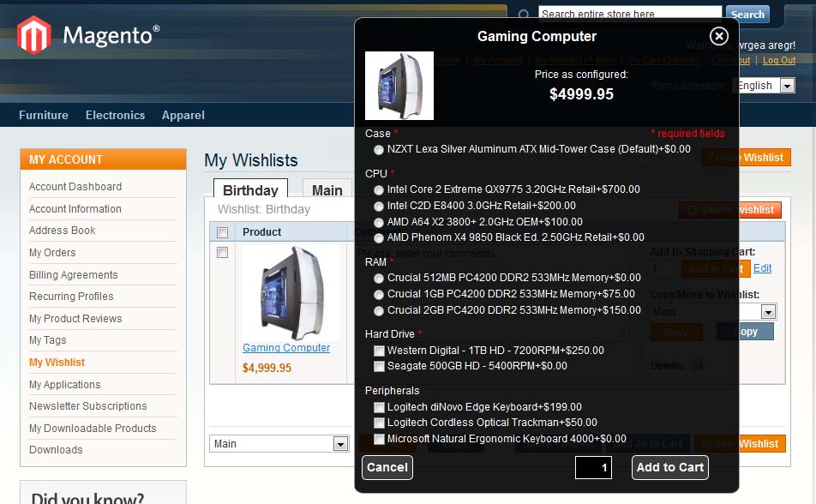Viewport: 816px width, 504px height.
Task: Select Crucial 1GB memory option
Action: pos(378,295)
